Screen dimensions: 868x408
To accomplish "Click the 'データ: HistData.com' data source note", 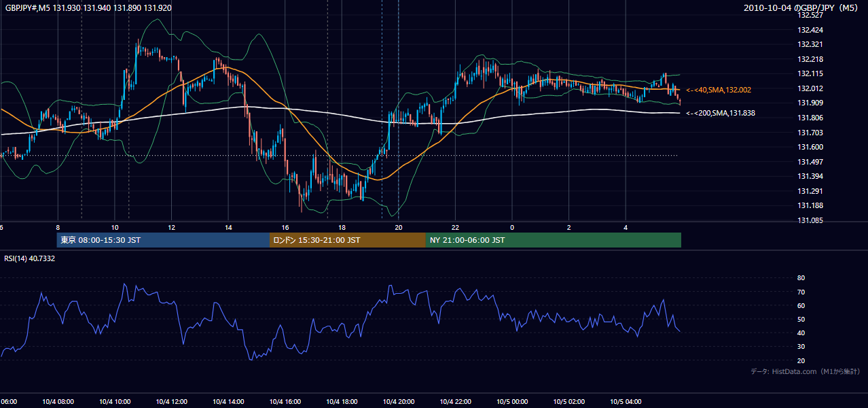I will click(806, 371).
